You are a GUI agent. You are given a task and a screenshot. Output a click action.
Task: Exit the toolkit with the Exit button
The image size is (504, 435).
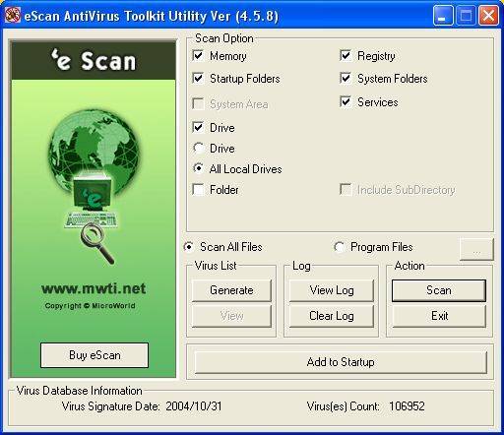439,316
